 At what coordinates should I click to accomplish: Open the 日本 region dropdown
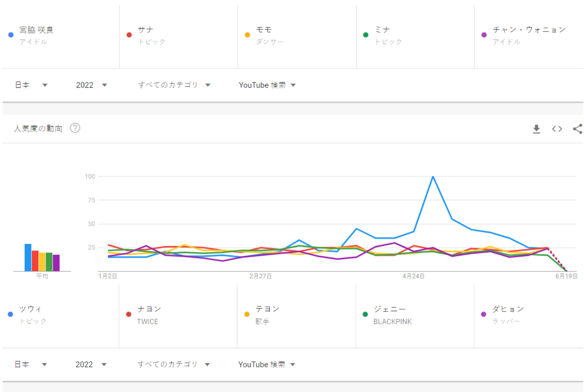point(32,85)
